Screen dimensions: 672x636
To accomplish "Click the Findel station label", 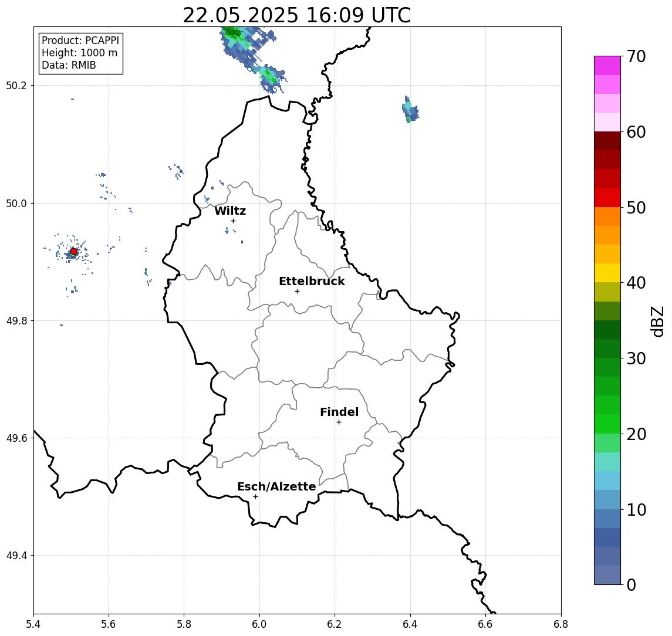I will pos(339,412).
